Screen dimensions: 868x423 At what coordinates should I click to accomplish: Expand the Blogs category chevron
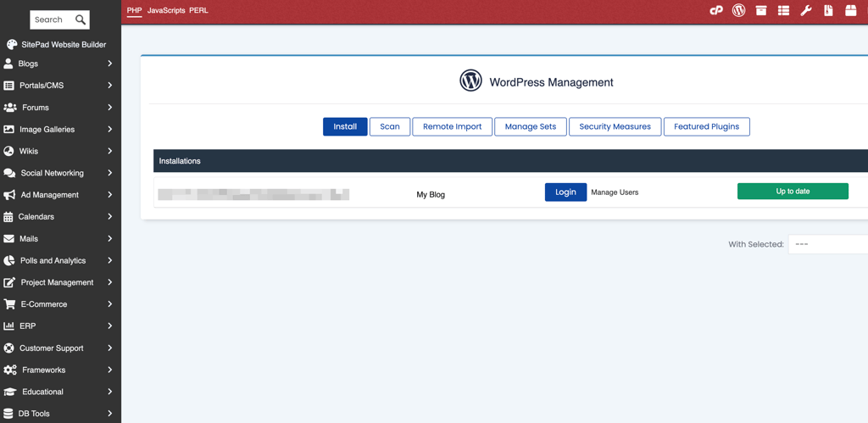109,64
